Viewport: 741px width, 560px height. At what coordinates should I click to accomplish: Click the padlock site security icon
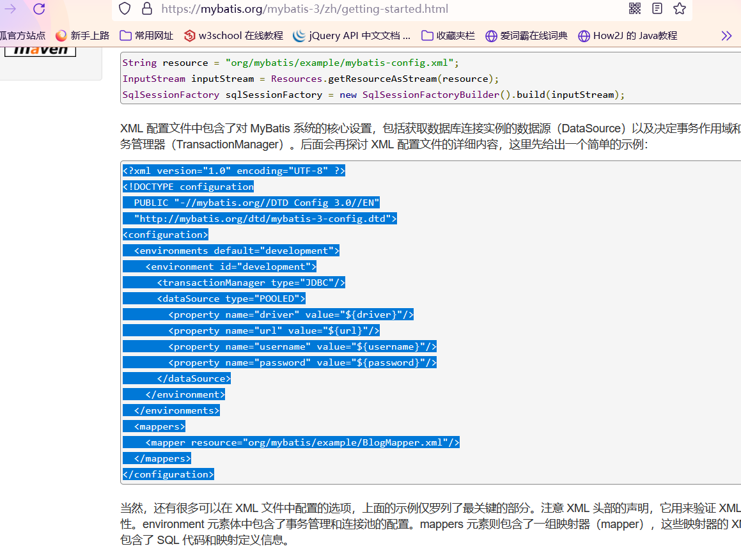[147, 8]
